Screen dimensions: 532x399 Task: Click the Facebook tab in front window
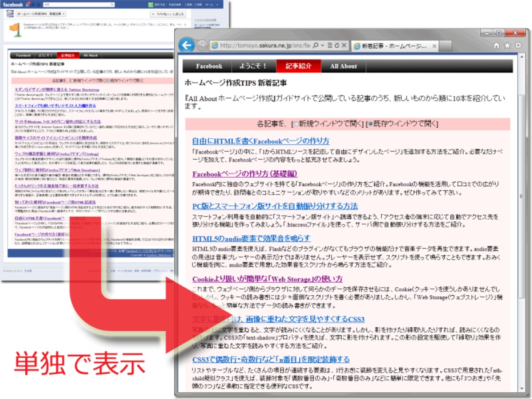coord(209,66)
